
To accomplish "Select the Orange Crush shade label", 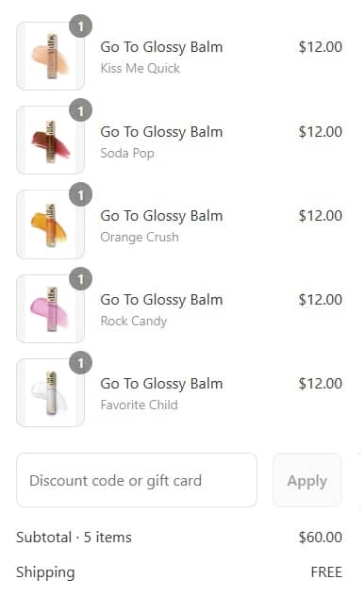I will point(140,238).
